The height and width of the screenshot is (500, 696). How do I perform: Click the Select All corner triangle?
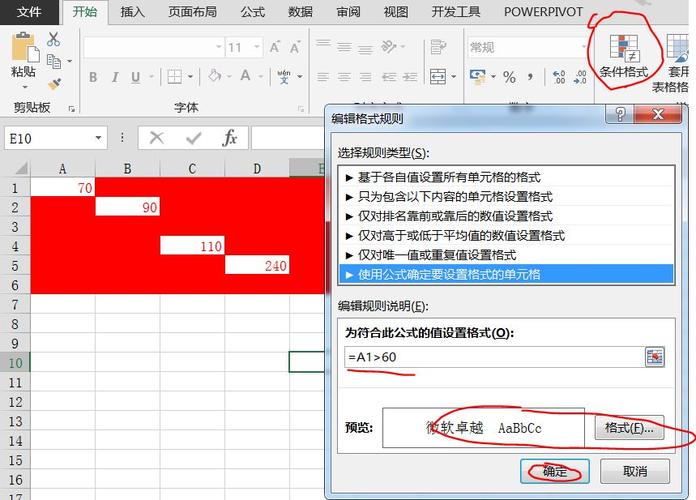[21, 168]
